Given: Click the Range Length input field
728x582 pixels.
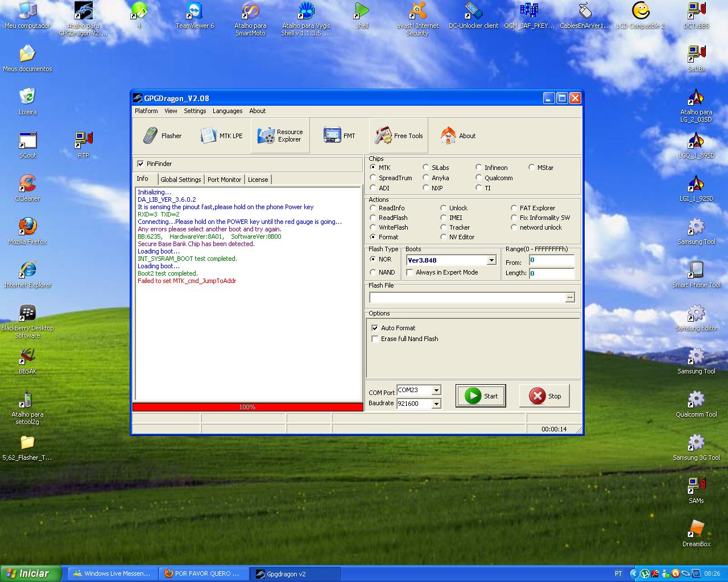Looking at the screenshot, I should pyautogui.click(x=551, y=273).
